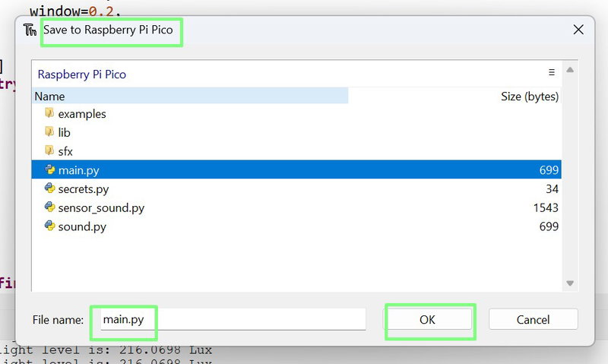The width and height of the screenshot is (608, 364).
Task: Select secrets.py in the file list
Action: coord(296,188)
